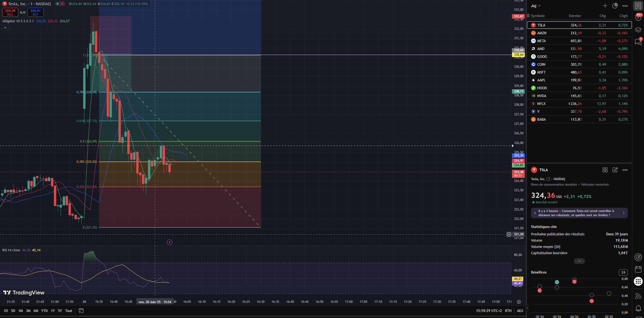
Task: Open chats icon with notification badge
Action: (x=638, y=42)
